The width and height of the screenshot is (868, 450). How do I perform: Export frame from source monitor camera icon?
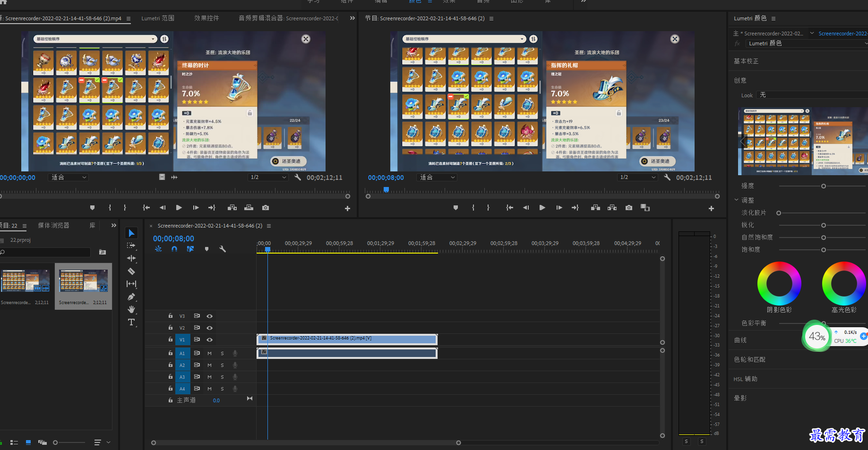pos(266,208)
